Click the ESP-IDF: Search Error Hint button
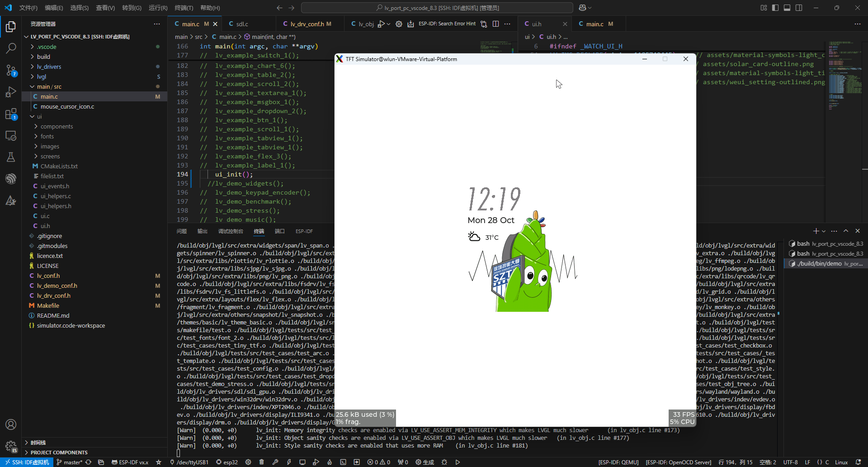Image resolution: width=868 pixels, height=467 pixels. 447,24
